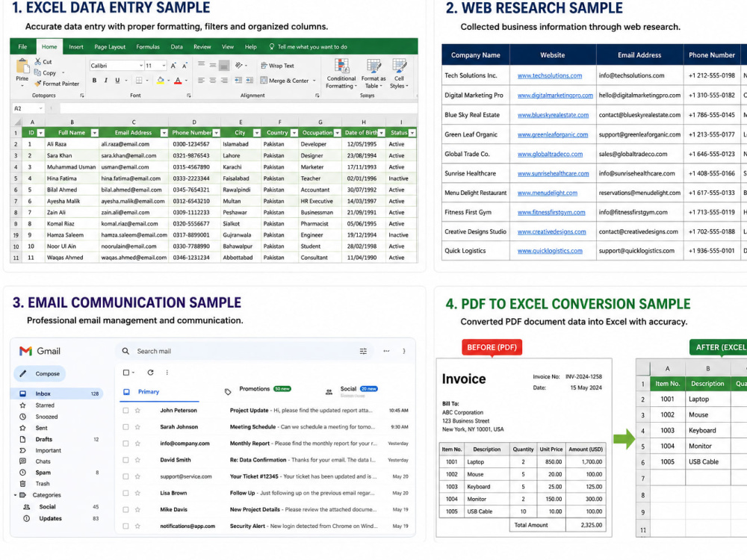Open Conditional Formatting in the ribbon
The image size is (747, 560).
tap(341, 73)
